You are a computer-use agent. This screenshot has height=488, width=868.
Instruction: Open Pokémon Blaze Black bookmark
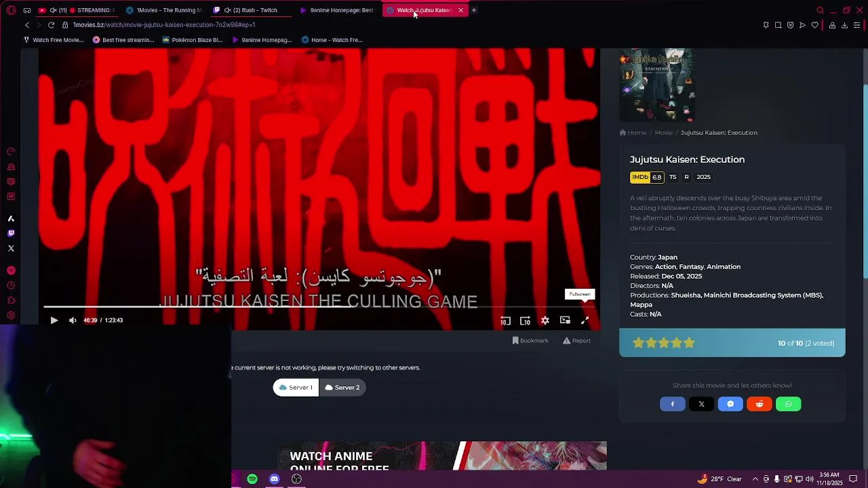pyautogui.click(x=193, y=40)
